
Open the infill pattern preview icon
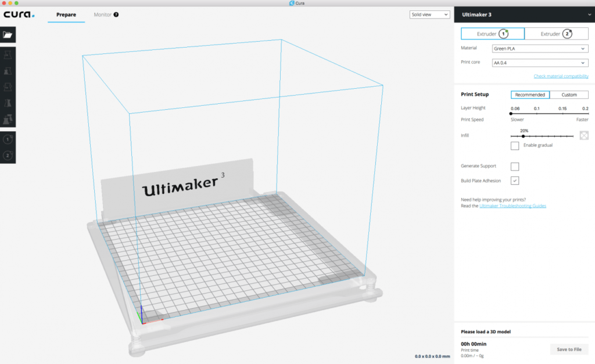(x=583, y=135)
